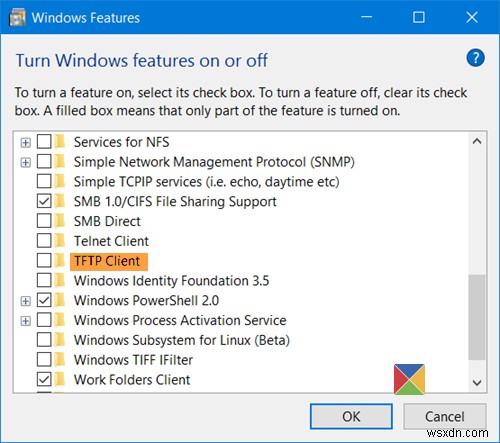Select Windows Subsystem for Linux (Beta) label
The height and width of the screenshot is (443, 500).
point(182,340)
